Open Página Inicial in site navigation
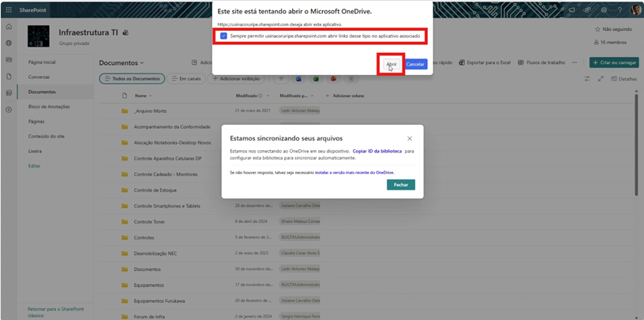 point(42,62)
